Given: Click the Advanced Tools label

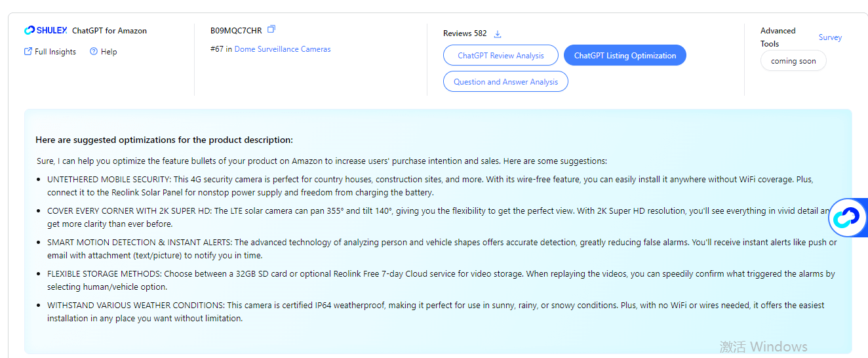Looking at the screenshot, I should [778, 37].
